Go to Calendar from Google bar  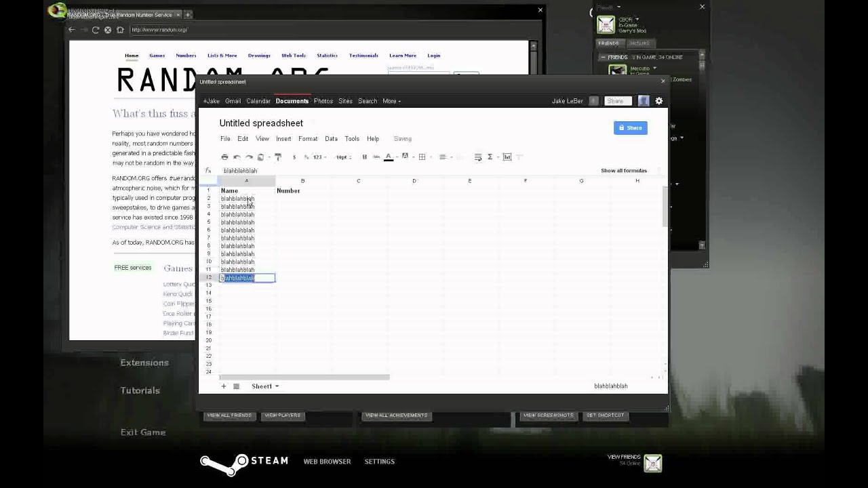[x=258, y=101]
